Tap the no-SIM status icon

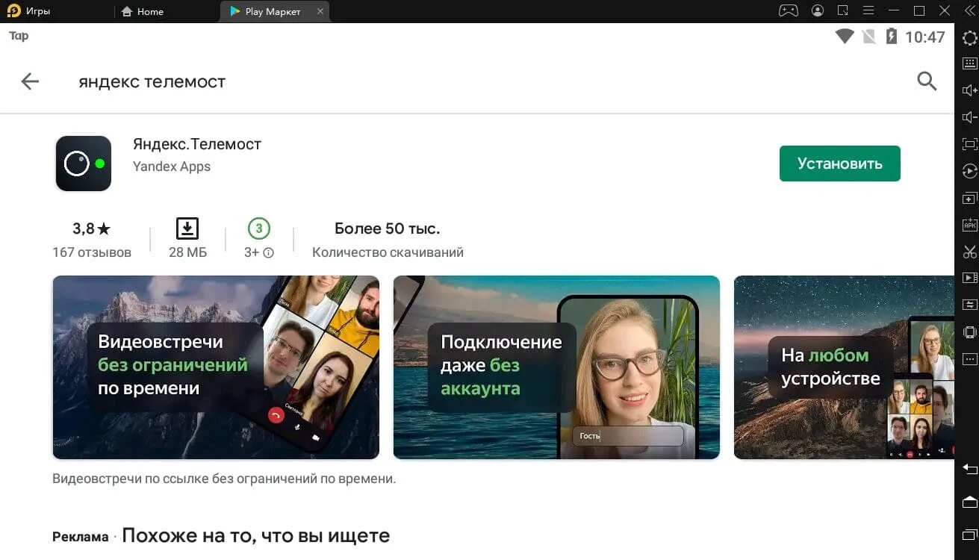pos(868,37)
